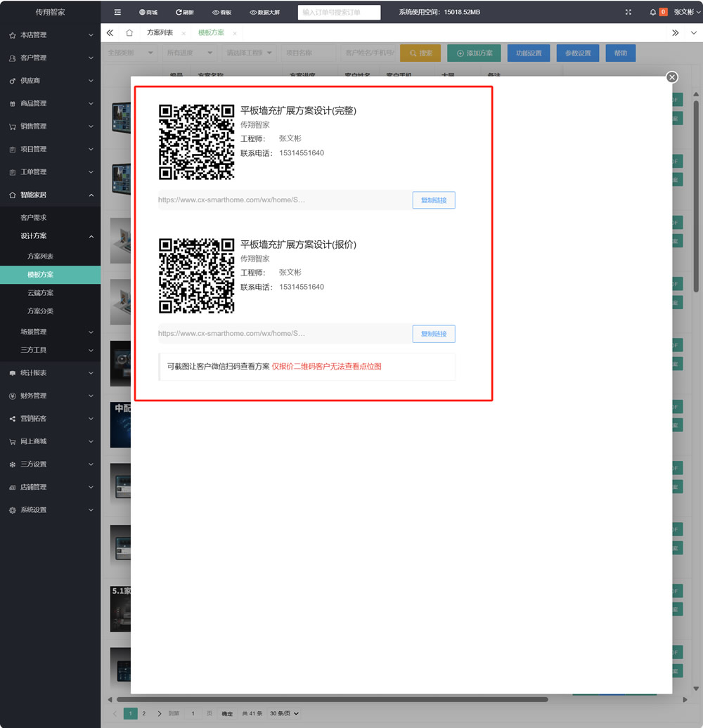Expand the 三方工具 submenu chevron
Screen dimensions: 703x728
[91, 350]
